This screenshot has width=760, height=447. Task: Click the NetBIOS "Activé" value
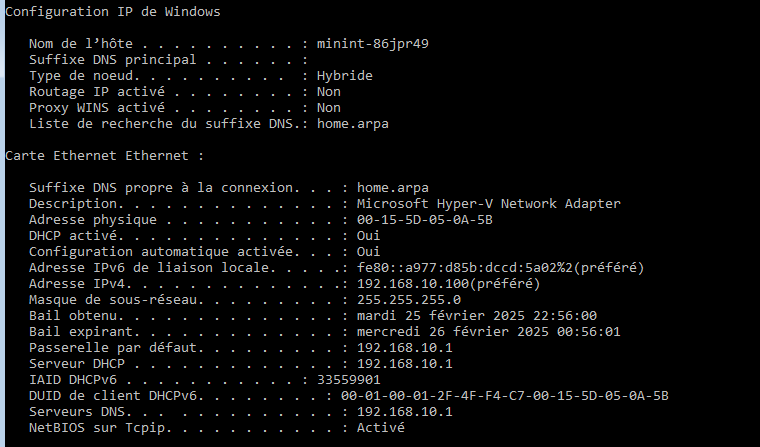[381, 428]
